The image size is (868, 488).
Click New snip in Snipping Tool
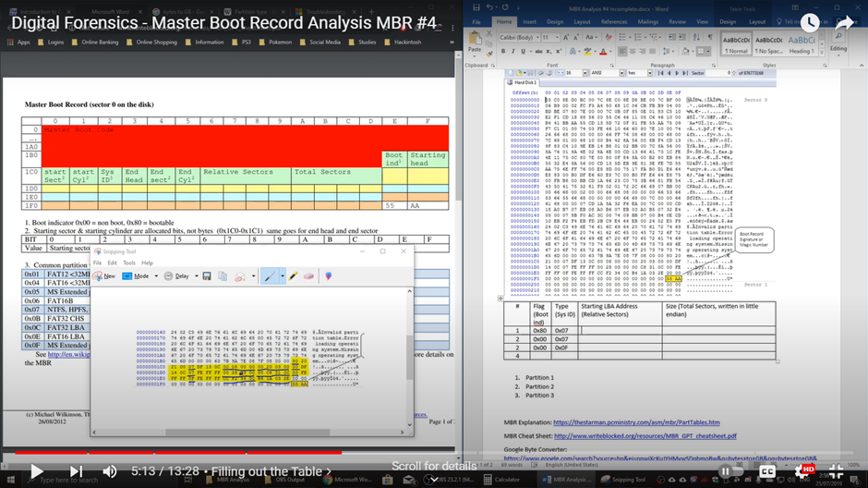[104, 275]
